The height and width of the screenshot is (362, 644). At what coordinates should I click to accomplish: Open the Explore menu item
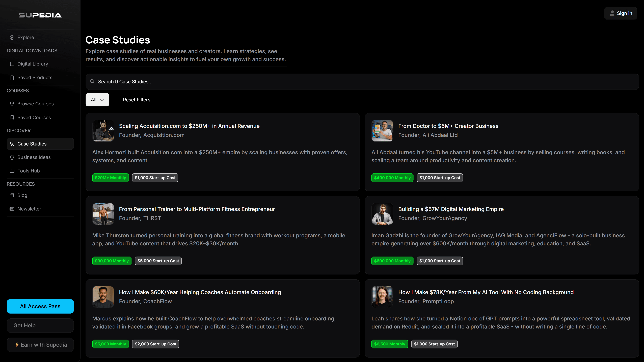click(40, 38)
